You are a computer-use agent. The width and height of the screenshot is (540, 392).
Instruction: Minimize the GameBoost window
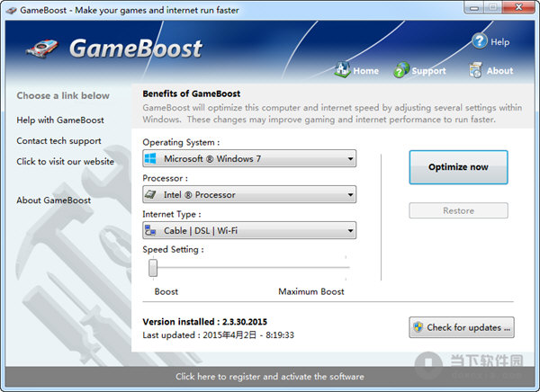click(x=474, y=7)
